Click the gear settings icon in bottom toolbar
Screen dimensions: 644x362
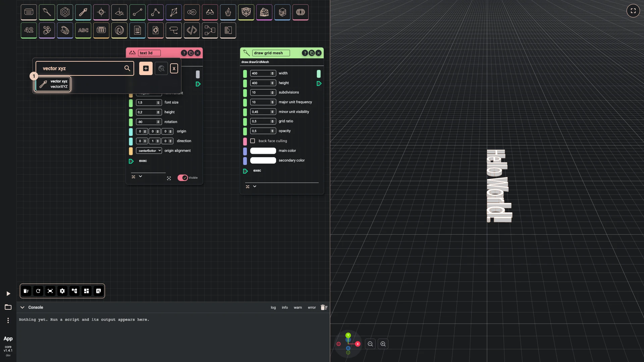pyautogui.click(x=62, y=291)
